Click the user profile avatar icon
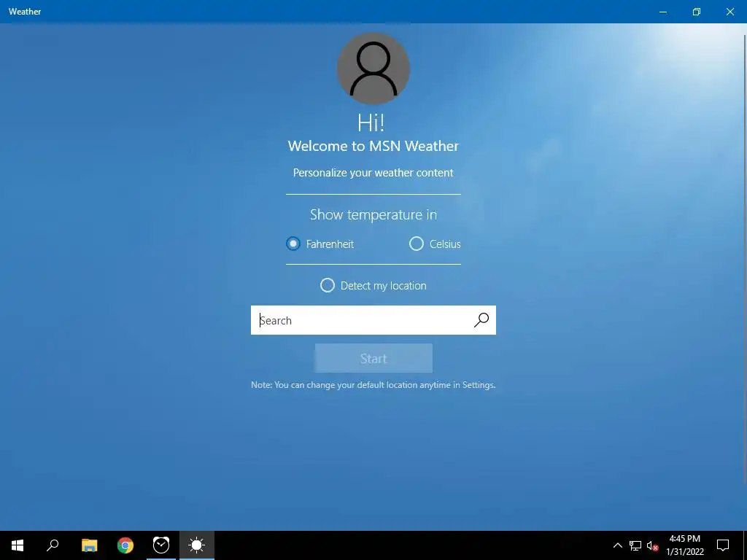Viewport: 747px width, 560px height. [373, 69]
